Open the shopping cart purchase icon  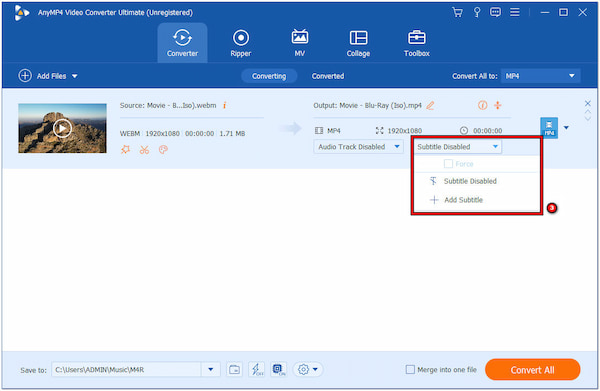(457, 12)
